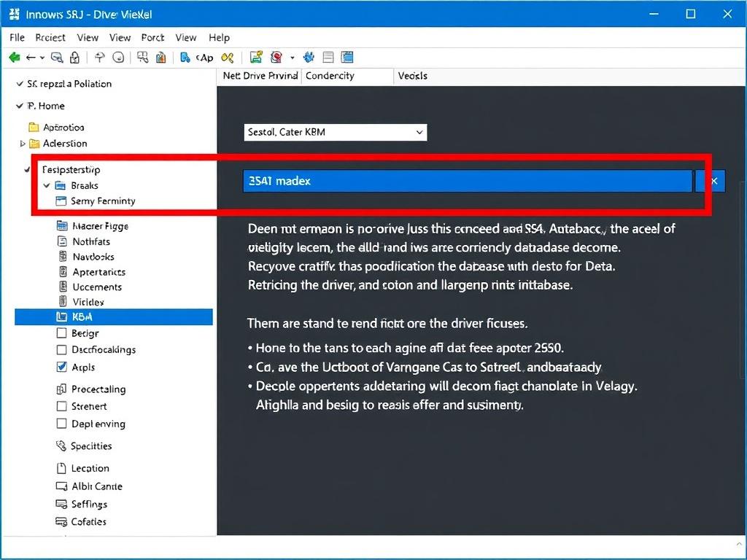The image size is (747, 560).
Task: Click the magnifier search icon in the toolbar
Action: 57,58
